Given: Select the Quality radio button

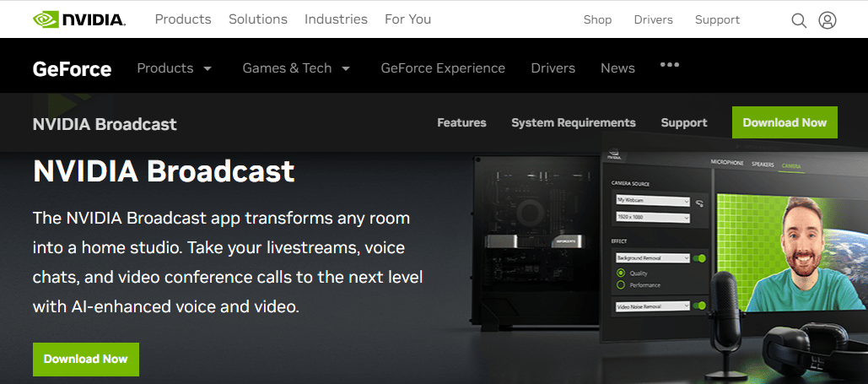Looking at the screenshot, I should point(621,273).
